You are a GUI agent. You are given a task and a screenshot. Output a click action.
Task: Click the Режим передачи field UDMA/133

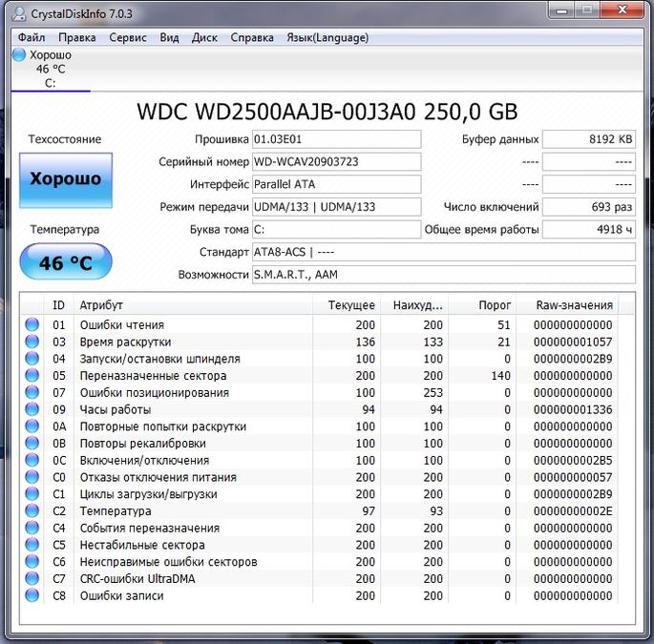point(337,207)
